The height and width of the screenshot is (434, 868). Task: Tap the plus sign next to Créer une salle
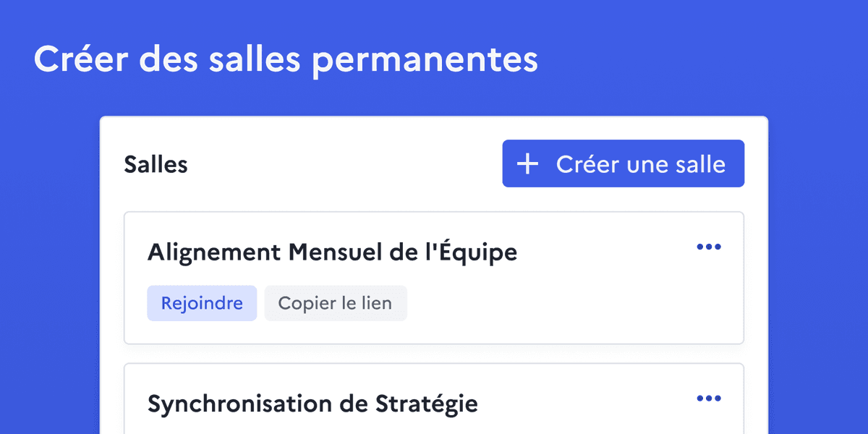click(528, 163)
